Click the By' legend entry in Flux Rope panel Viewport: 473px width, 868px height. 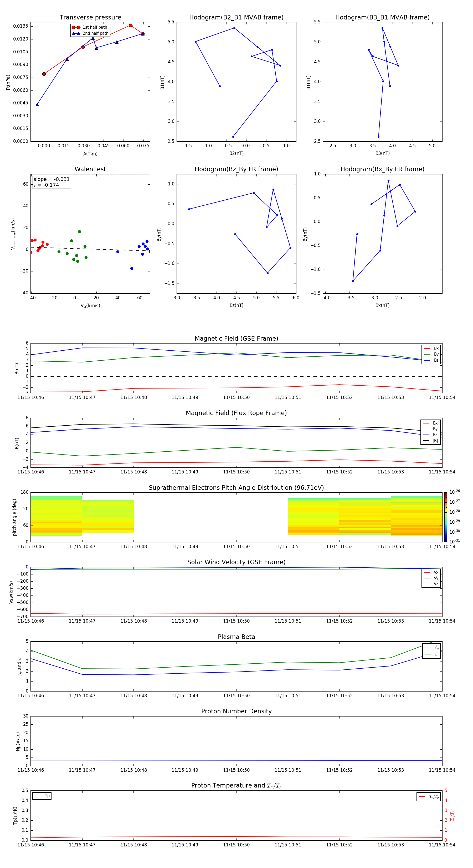[x=431, y=429]
